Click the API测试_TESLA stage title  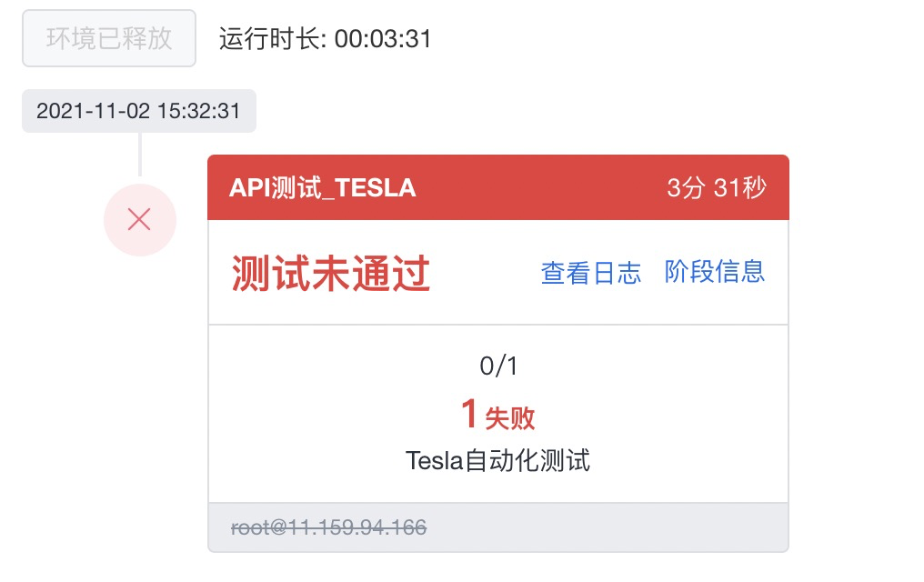point(322,188)
